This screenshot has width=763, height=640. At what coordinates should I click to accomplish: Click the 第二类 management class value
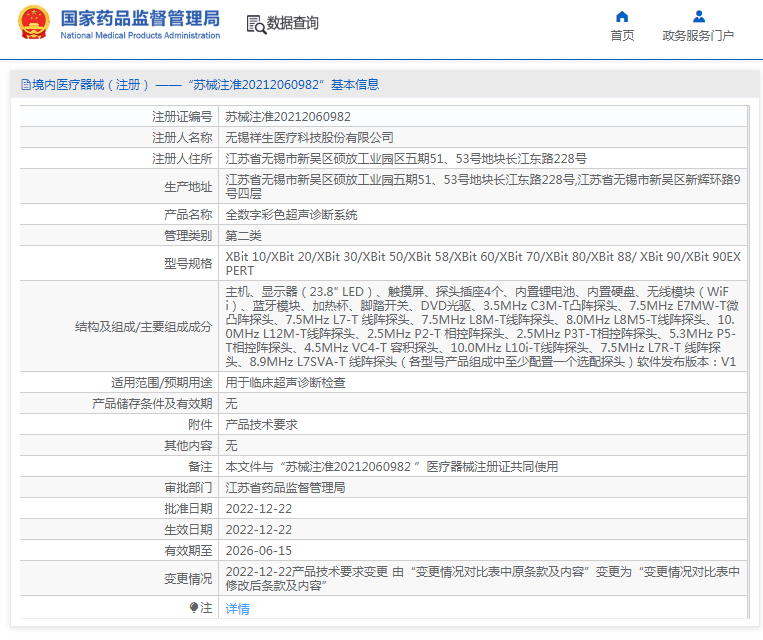pyautogui.click(x=243, y=236)
